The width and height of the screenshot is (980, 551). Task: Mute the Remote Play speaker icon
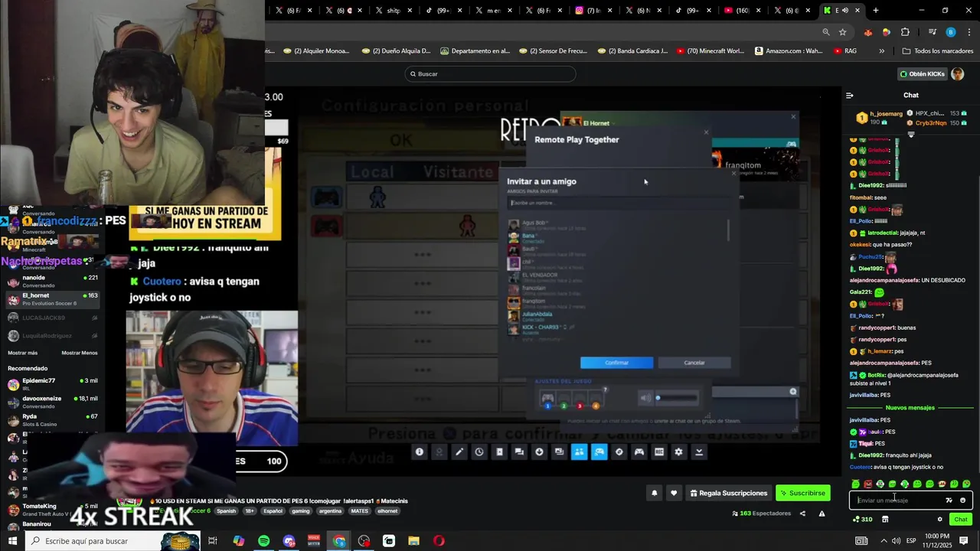pos(645,398)
